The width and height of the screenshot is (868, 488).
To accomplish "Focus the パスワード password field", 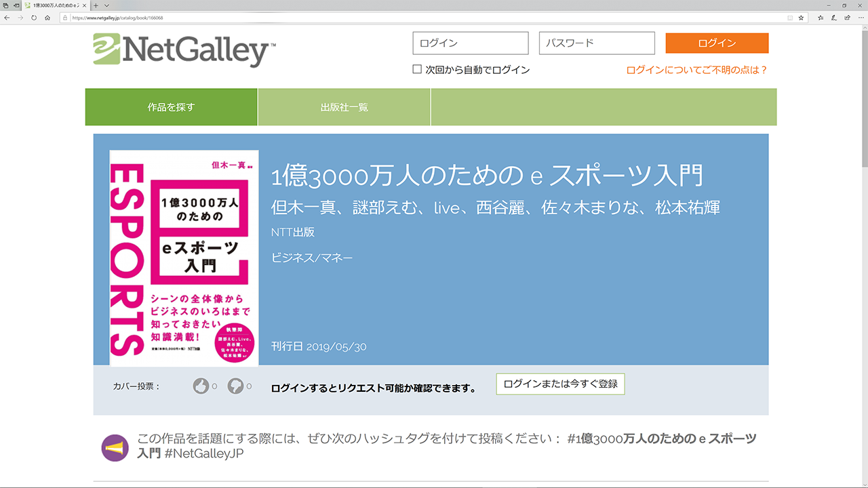I will tap(597, 43).
